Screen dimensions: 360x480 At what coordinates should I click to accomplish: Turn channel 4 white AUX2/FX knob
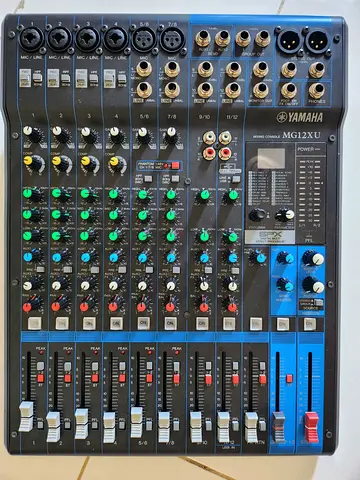click(114, 286)
